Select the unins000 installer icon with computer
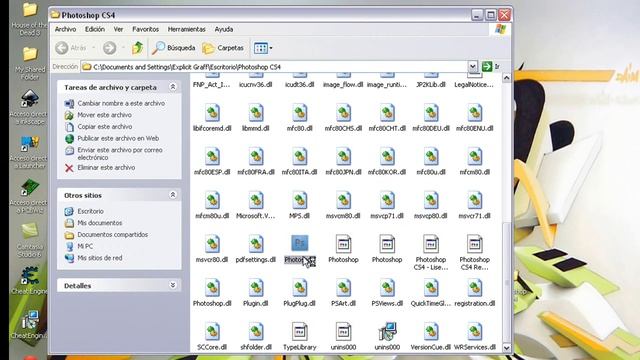This screenshot has width=640, height=360. pos(387,331)
